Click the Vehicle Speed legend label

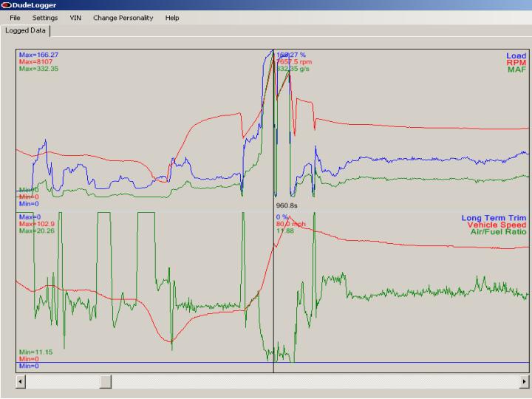point(497,225)
